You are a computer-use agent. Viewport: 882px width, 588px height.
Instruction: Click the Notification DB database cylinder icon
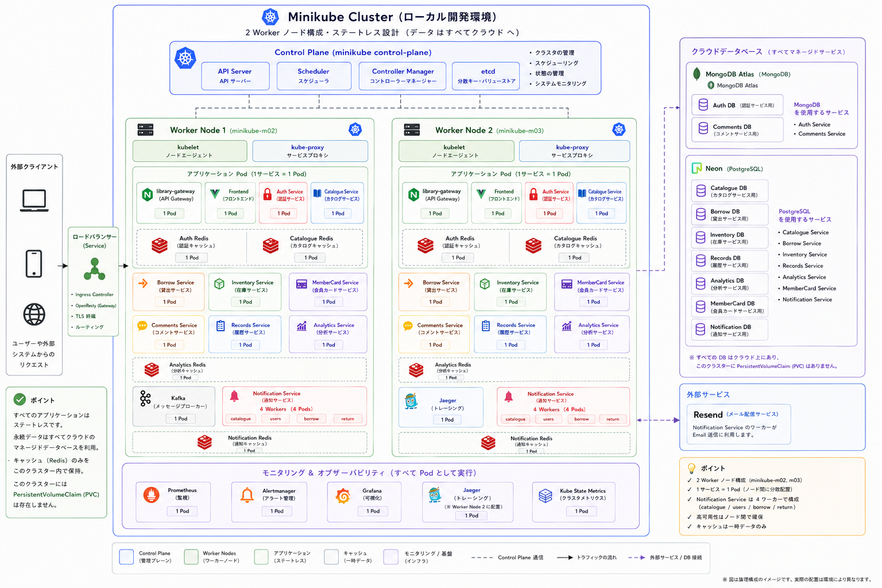(700, 330)
